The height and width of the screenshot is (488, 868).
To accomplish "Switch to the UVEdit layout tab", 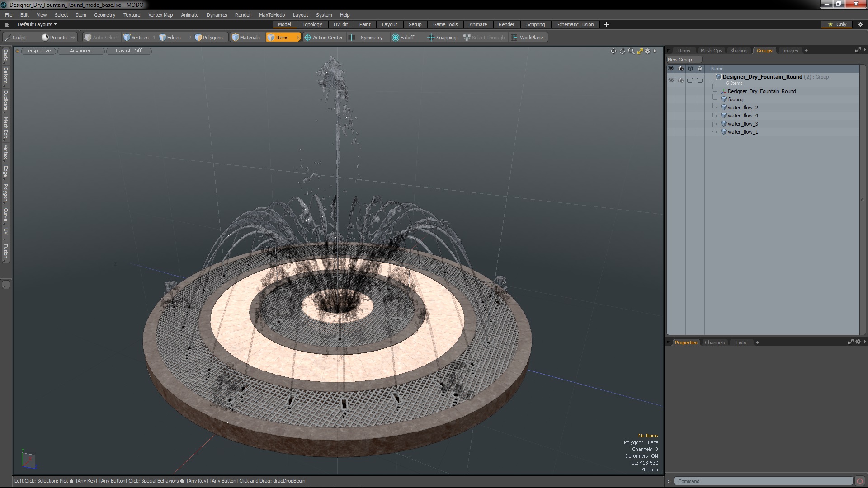I will [x=340, y=24].
